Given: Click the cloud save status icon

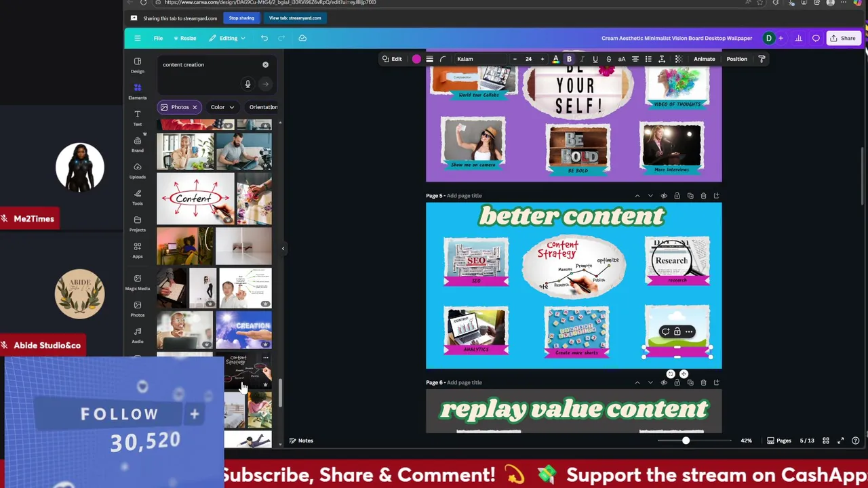Looking at the screenshot, I should 302,38.
